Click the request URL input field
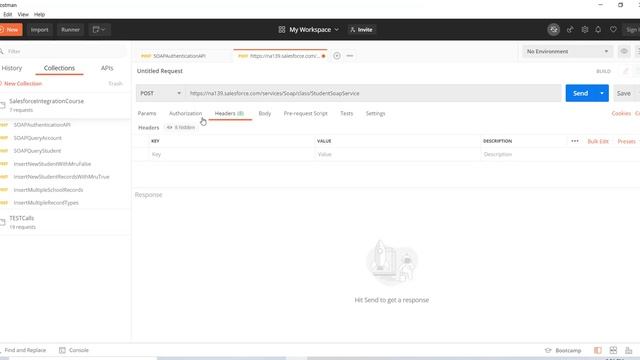Screen dimensions: 640x360 pos(373,93)
